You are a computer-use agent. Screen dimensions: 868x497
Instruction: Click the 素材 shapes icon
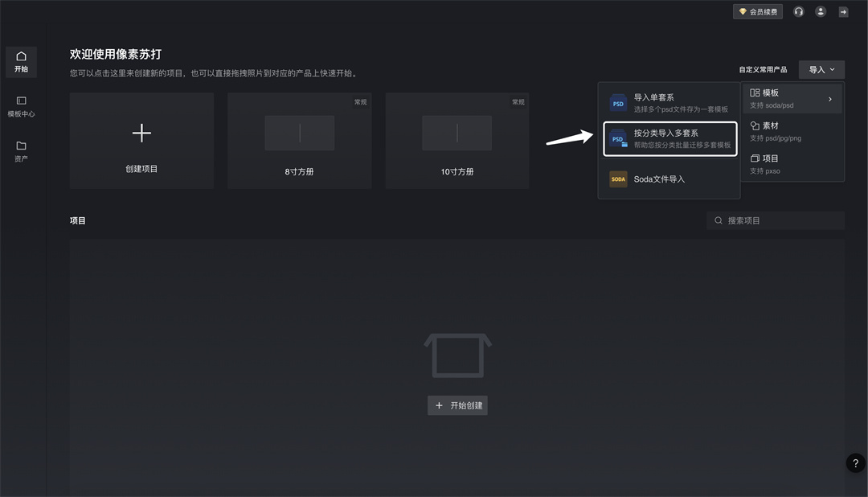(x=755, y=125)
